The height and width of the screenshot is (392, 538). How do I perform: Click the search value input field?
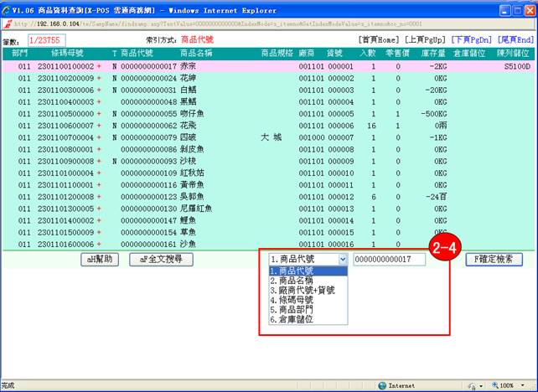[x=389, y=260]
